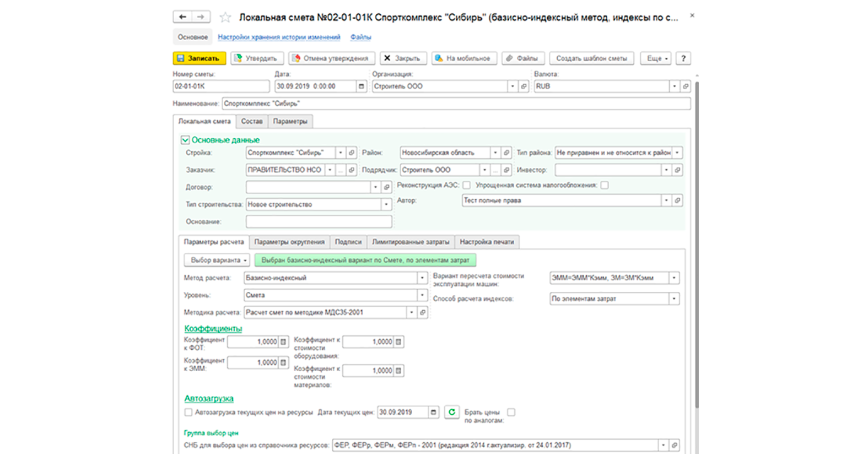Open the Валюта dropdown list
The width and height of the screenshot is (868, 461).
pyautogui.click(x=674, y=86)
